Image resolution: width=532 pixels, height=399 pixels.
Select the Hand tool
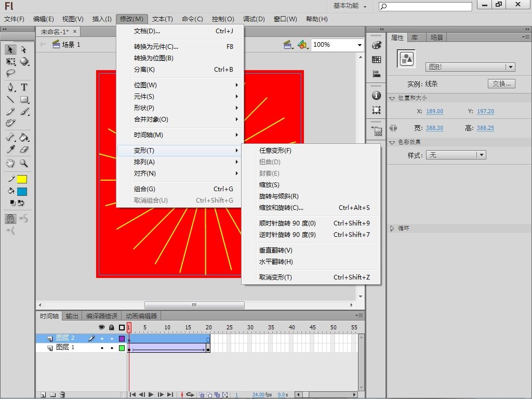pyautogui.click(x=10, y=163)
